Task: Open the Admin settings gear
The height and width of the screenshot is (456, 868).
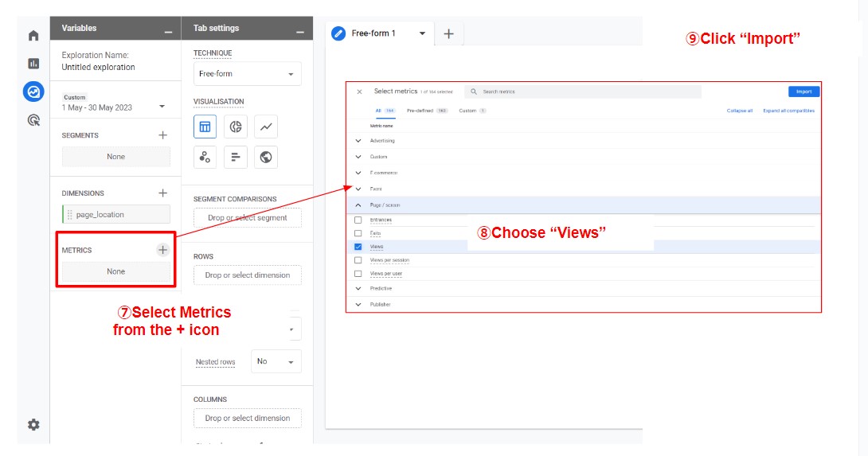Action: [x=33, y=424]
